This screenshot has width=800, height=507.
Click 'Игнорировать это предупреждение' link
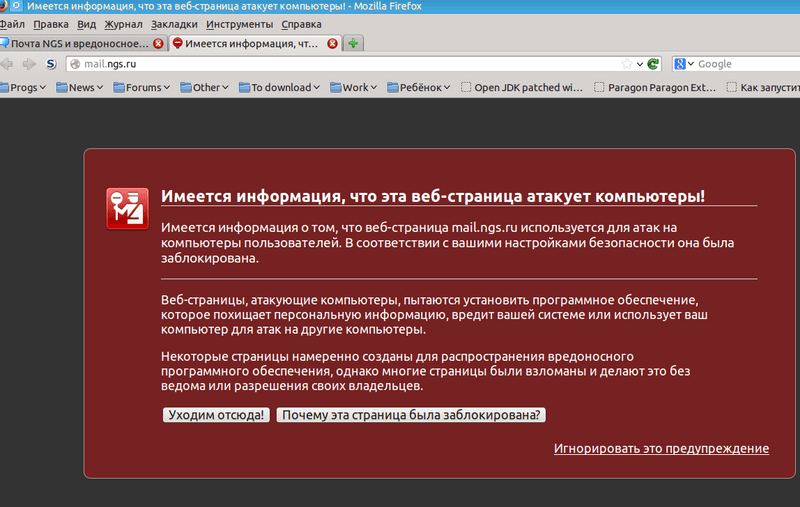661,448
